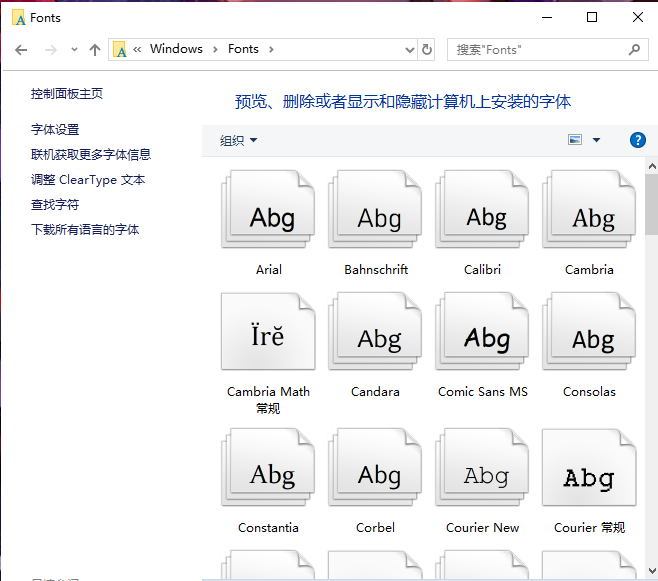Maximize the Fonts window
658x581 pixels.
tap(592, 17)
